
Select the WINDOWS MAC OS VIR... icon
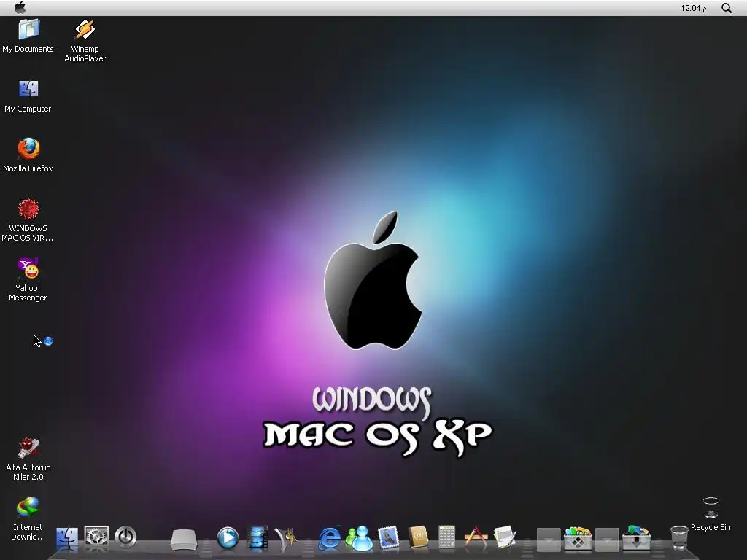point(28,220)
